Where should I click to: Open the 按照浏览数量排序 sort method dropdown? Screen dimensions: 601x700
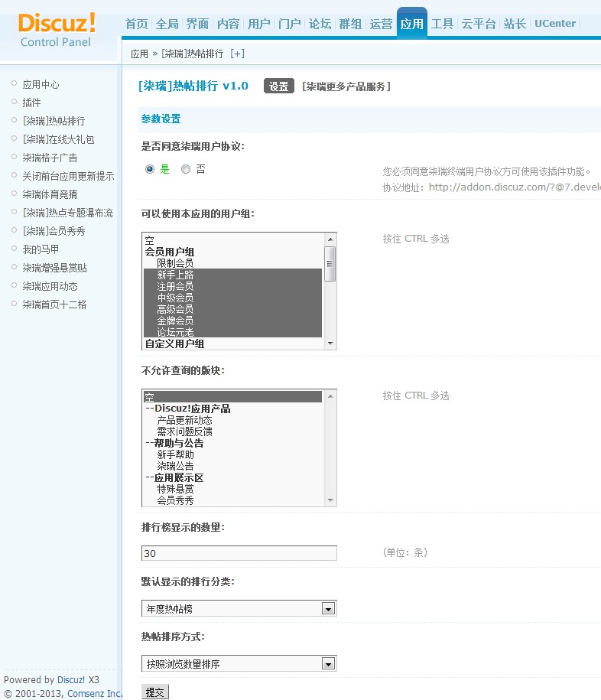pos(239,664)
